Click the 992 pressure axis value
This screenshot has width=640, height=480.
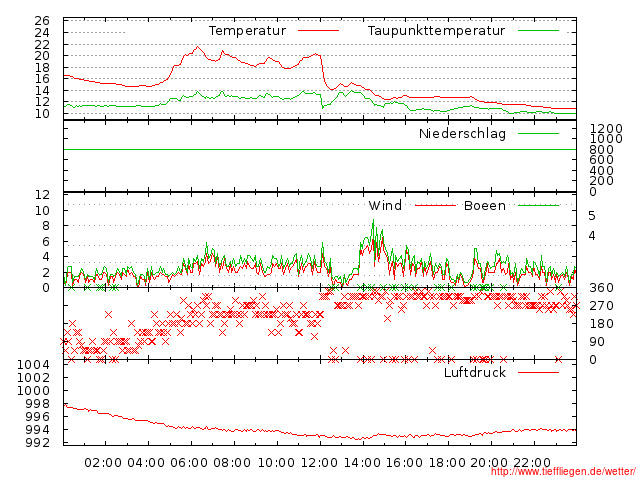click(38, 443)
